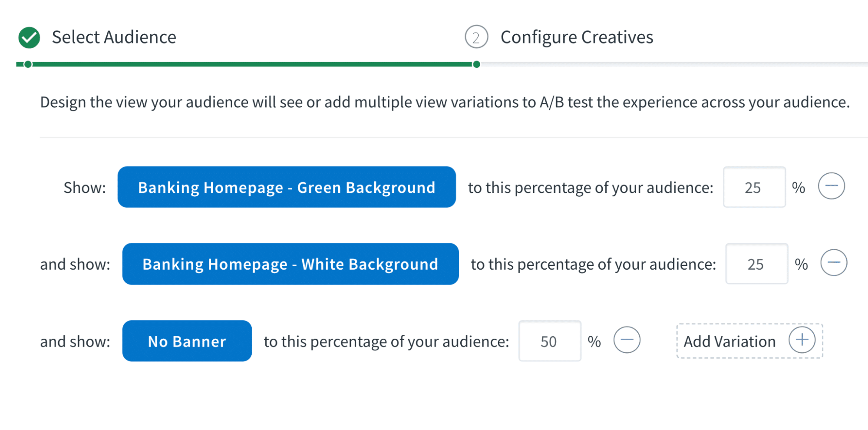Click the green checkmark next to Select Audience

point(29,37)
